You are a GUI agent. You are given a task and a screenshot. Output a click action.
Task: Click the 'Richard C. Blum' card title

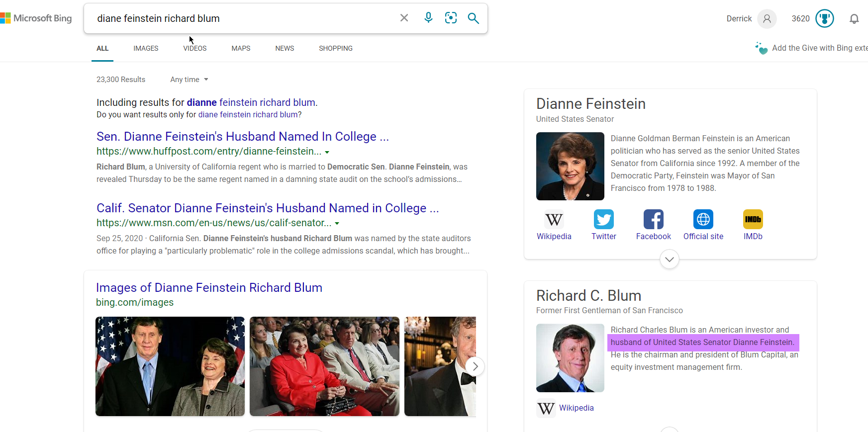588,296
